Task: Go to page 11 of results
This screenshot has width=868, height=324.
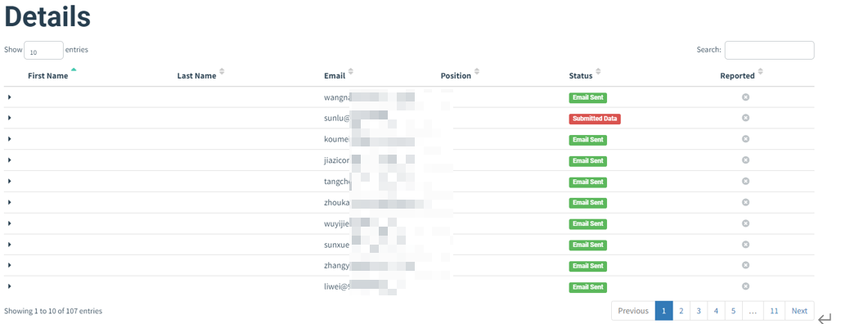Action: tap(774, 311)
